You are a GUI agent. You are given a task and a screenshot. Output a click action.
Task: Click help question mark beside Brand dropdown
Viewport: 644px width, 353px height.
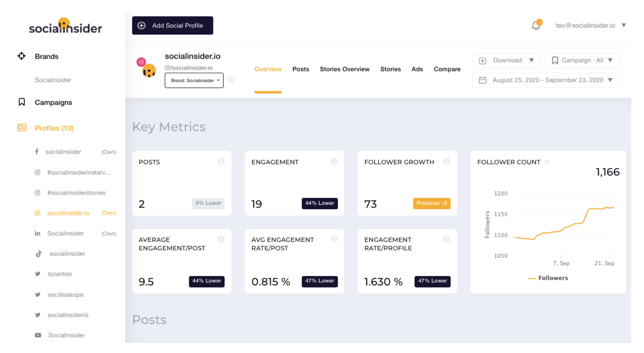point(232,80)
